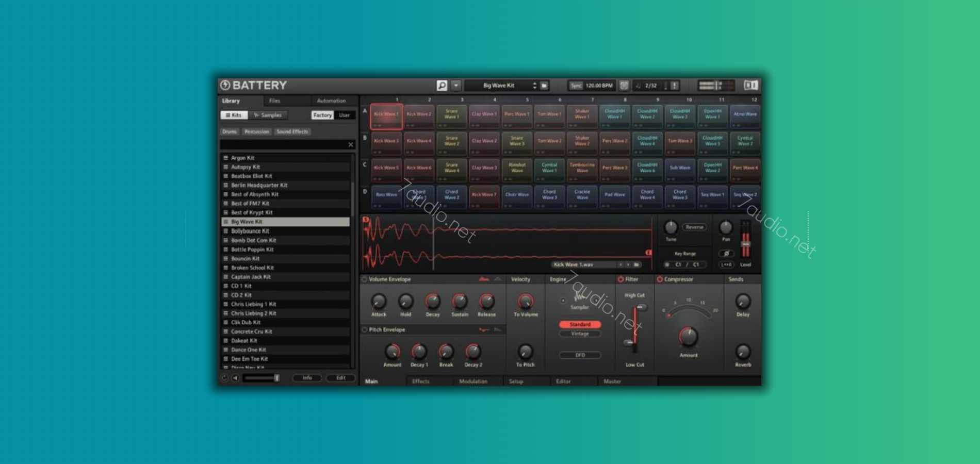Select the AHDSR volume envelope shape icon
980x464 pixels.
(x=484, y=279)
